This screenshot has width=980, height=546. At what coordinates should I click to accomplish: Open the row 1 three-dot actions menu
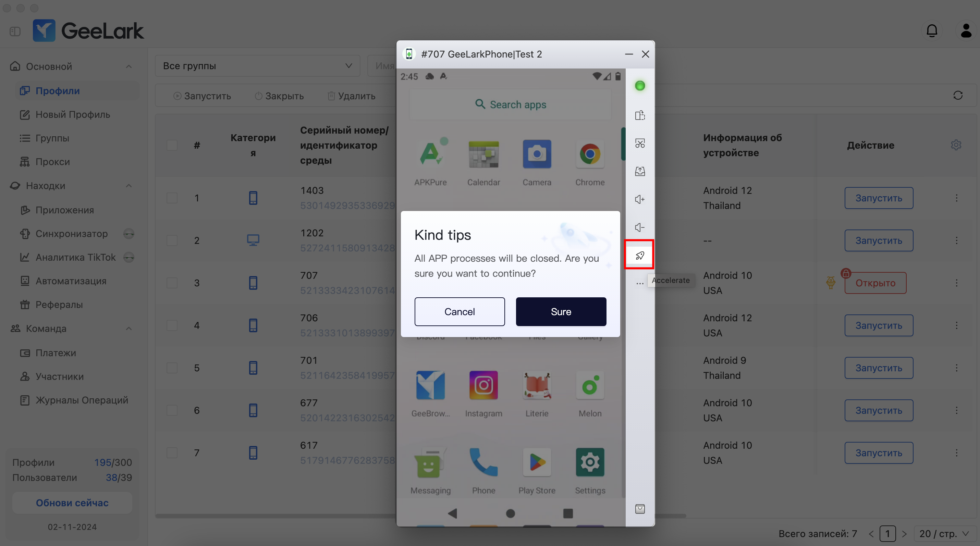click(x=956, y=198)
